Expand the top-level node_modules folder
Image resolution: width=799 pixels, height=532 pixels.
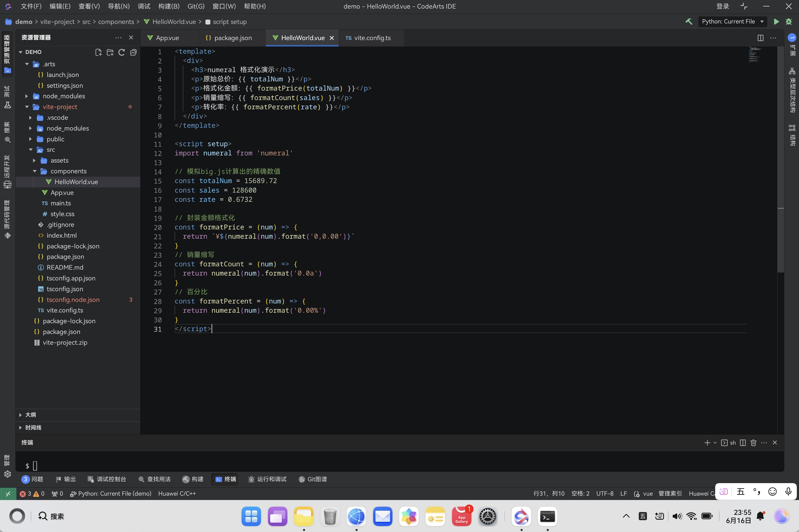27,96
